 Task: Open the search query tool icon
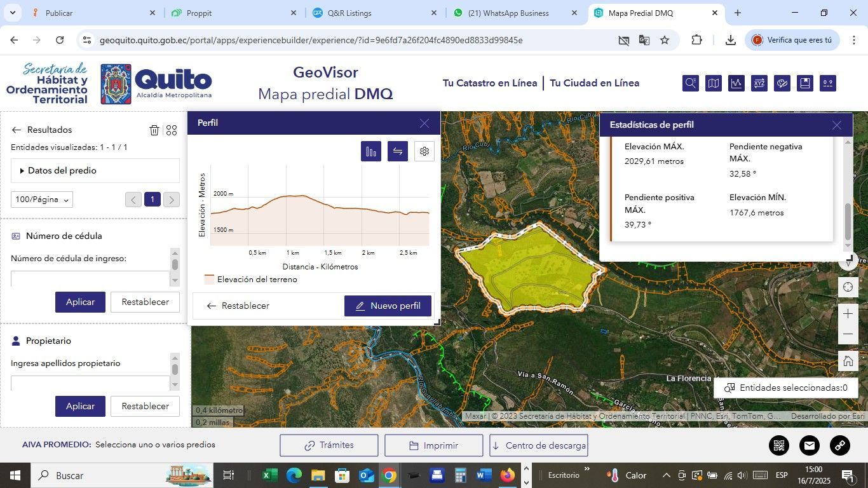[x=691, y=83]
